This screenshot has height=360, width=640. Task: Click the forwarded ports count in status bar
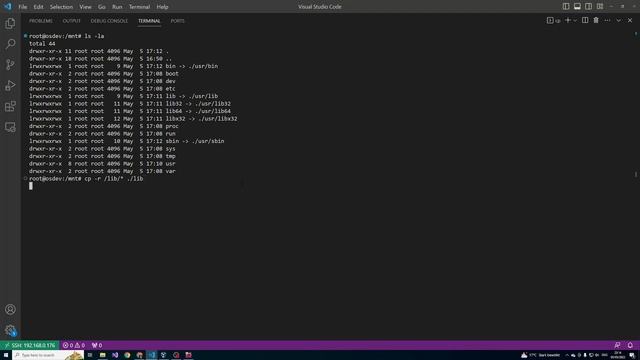[x=97, y=345]
